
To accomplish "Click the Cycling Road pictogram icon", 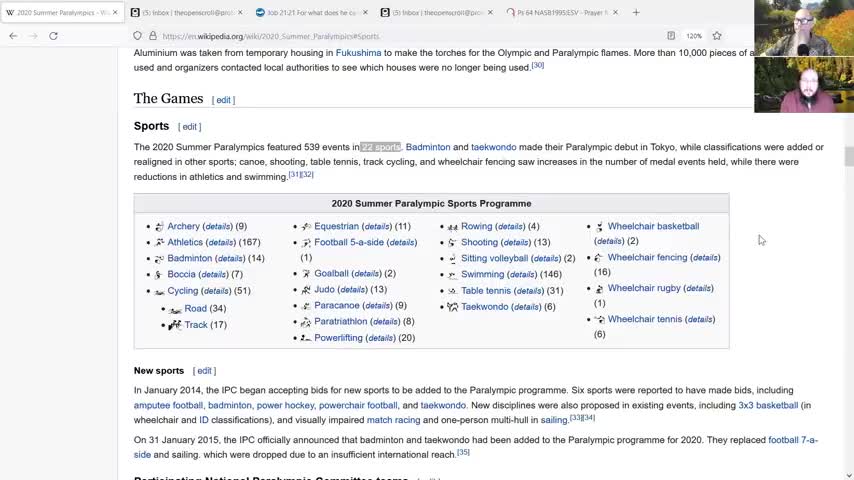I will click(175, 309).
